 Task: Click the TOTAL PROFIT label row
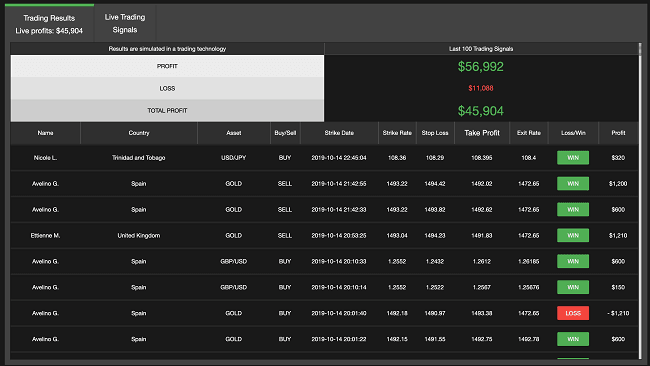[167, 111]
